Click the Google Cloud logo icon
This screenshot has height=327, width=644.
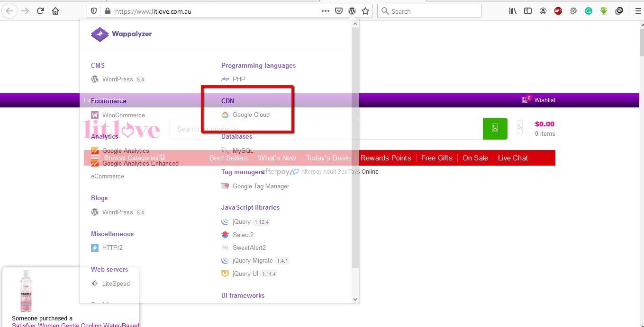coord(225,115)
